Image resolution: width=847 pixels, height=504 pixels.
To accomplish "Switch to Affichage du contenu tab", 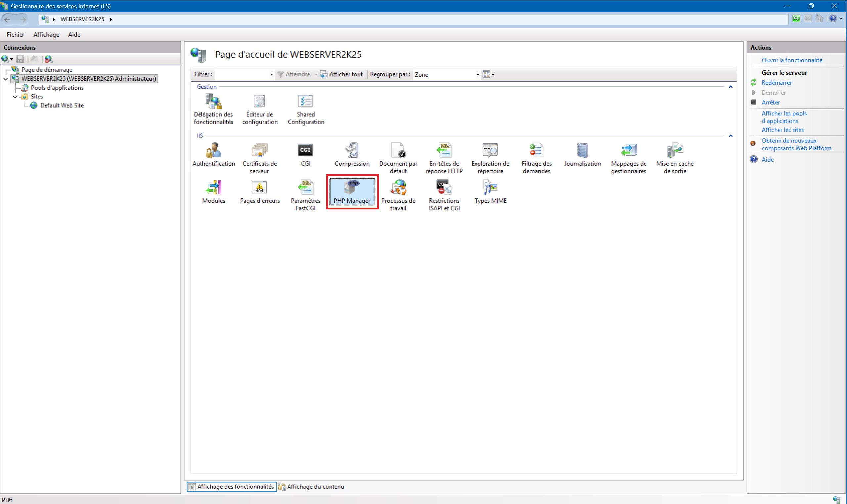I will [315, 486].
